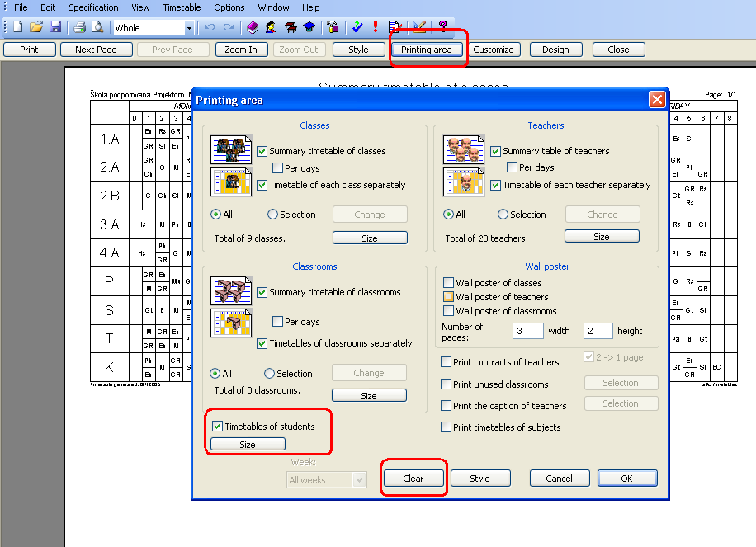Enable Wall poster of teachers checkbox
756x547 pixels.
[449, 297]
